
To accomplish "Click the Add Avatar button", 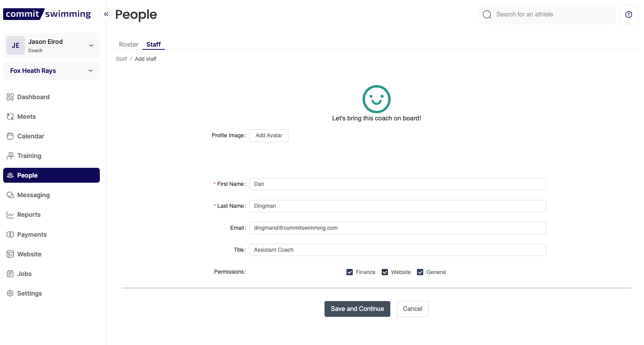I will (269, 136).
